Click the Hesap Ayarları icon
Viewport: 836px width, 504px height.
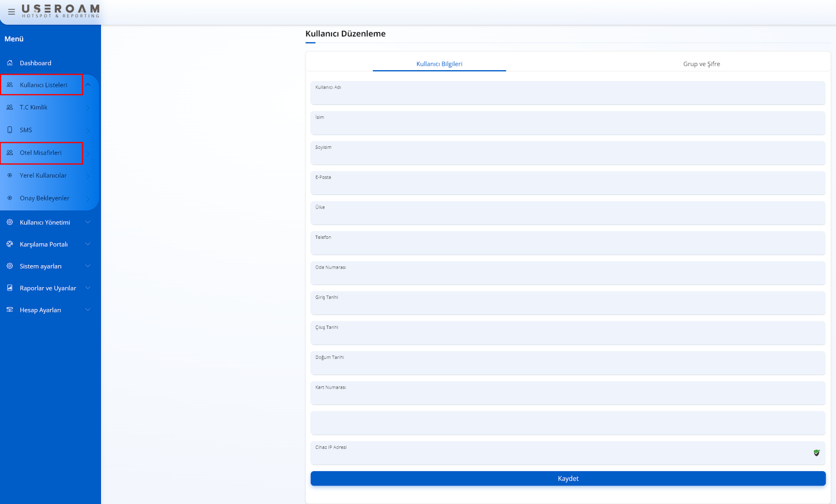pyautogui.click(x=9, y=310)
